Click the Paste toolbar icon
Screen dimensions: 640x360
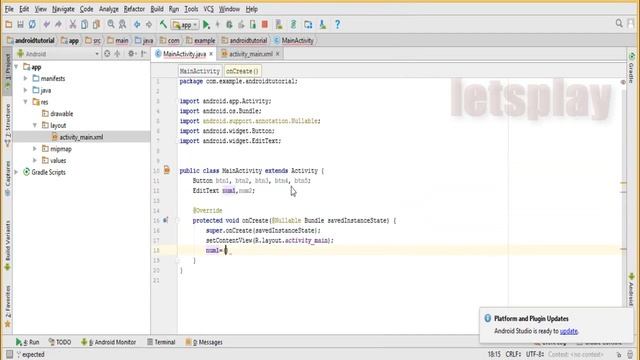(96, 24)
